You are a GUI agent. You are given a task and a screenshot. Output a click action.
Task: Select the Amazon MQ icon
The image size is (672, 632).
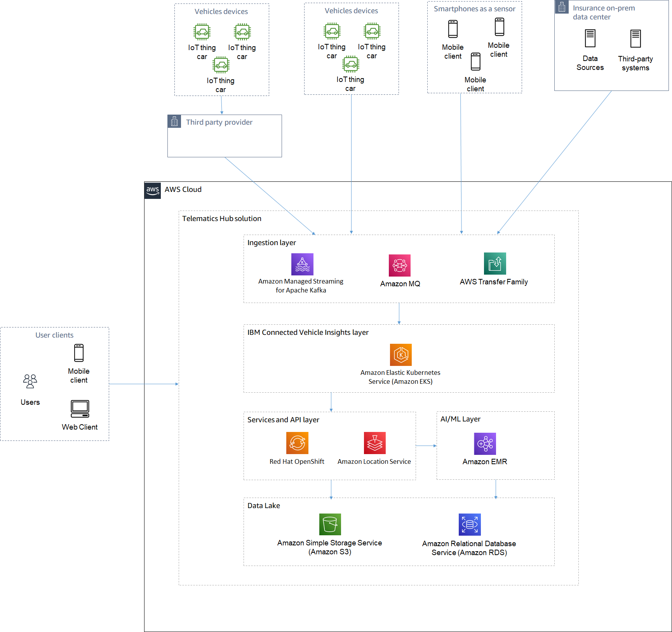[400, 265]
